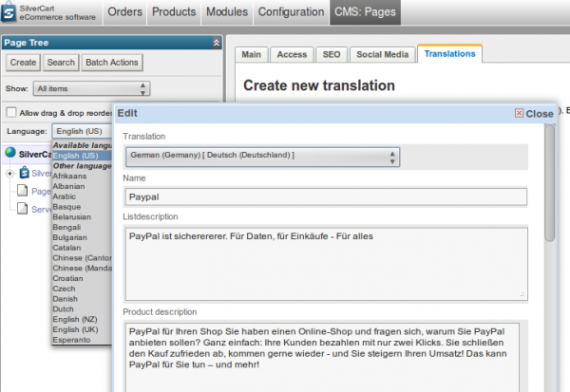The height and width of the screenshot is (392, 570).
Task: Select Dutch in language list
Action: [x=82, y=308]
